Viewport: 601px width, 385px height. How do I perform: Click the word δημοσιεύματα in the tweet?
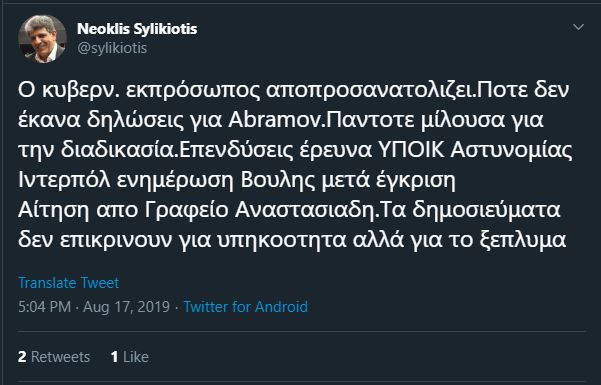487,210
